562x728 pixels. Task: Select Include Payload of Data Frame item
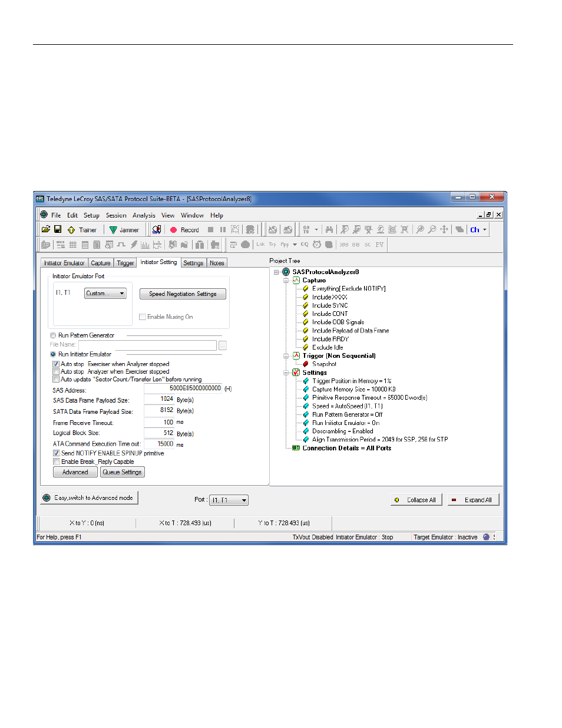[351, 331]
